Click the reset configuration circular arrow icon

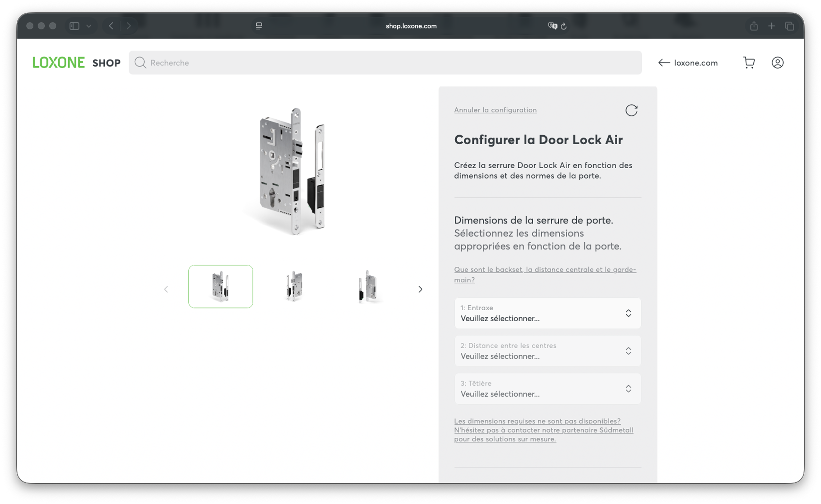point(631,110)
